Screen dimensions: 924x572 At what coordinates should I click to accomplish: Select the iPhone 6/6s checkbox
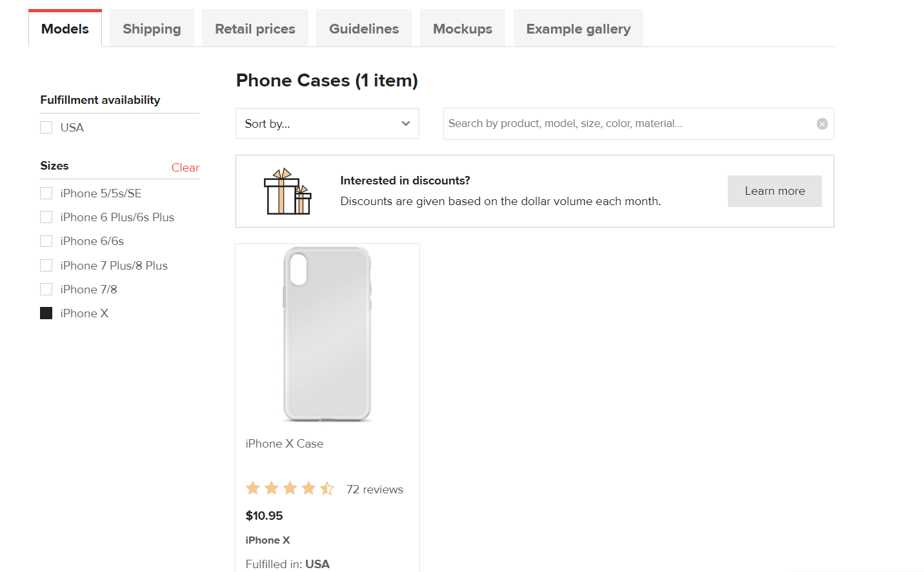point(46,241)
